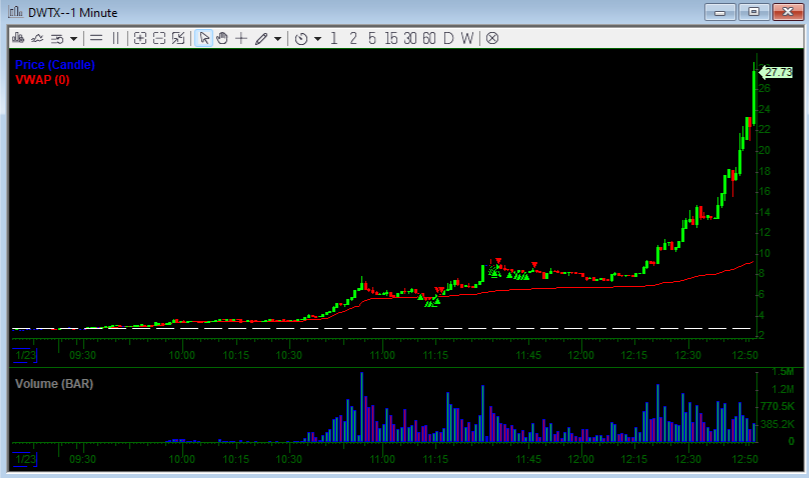Viewport: 809px width, 478px height.
Task: Click the circled X clear icon
Action: [x=492, y=38]
